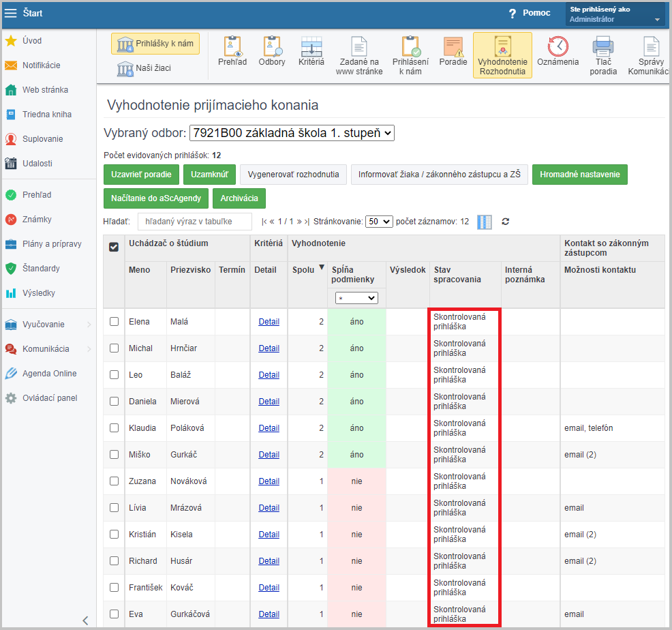672x630 pixels.
Task: Check the box for Lívia Mrázová
Action: pos(114,508)
